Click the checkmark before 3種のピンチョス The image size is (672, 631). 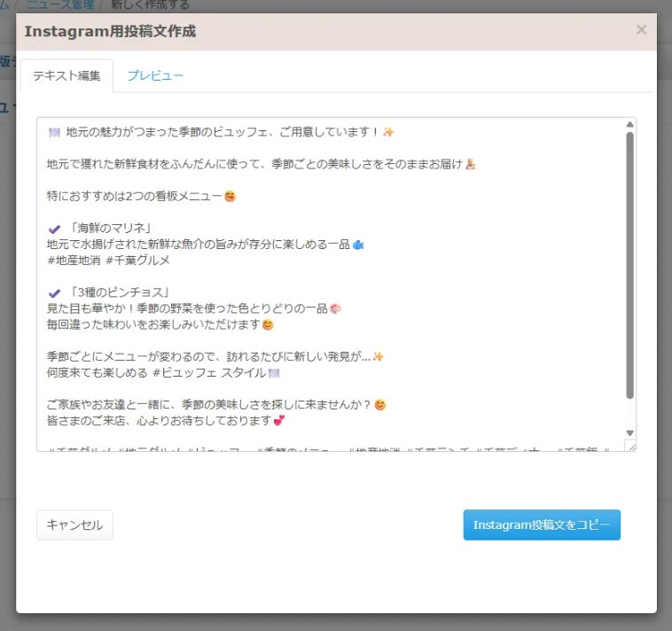(x=54, y=293)
